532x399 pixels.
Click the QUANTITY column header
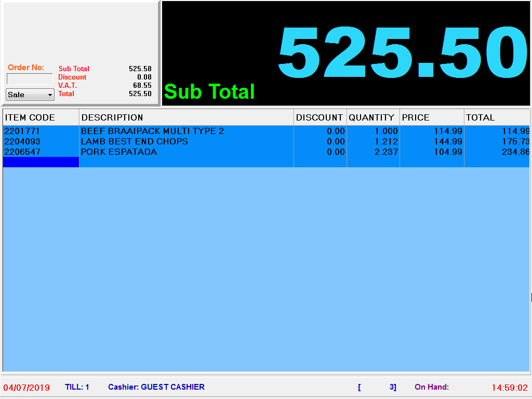point(373,117)
